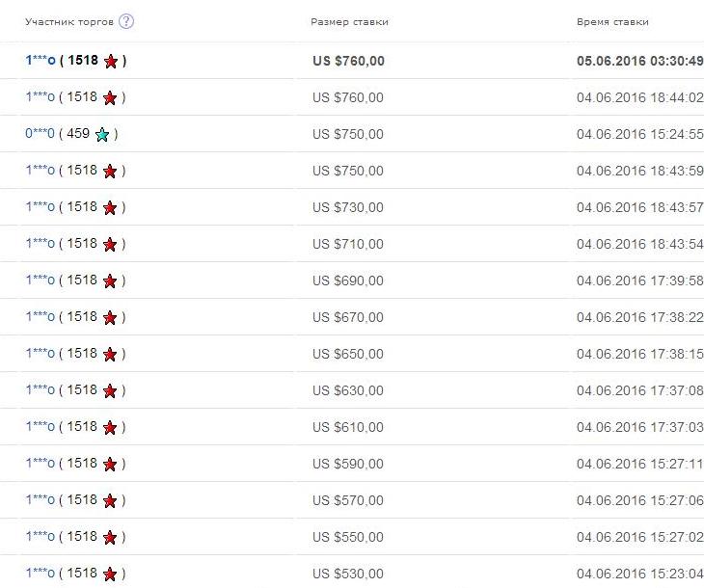This screenshot has width=704, height=588.
Task: Click the Участник торгов column header
Action: coord(69,22)
